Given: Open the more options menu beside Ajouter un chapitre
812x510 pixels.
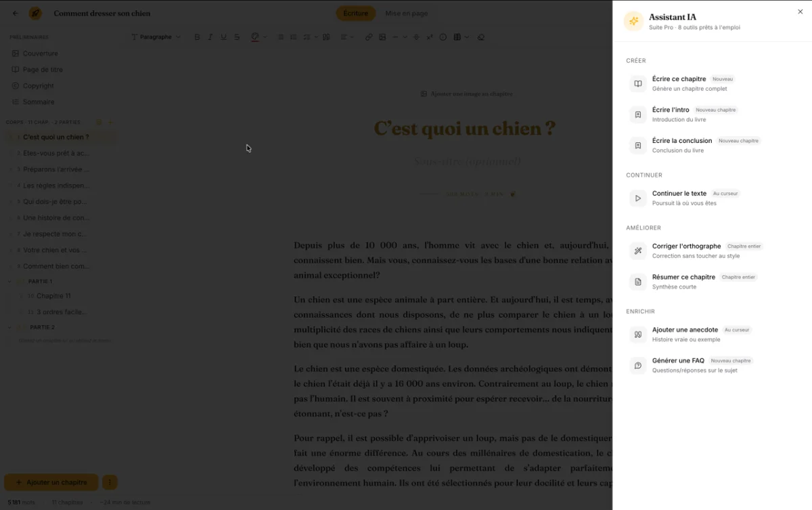Looking at the screenshot, I should (110, 482).
